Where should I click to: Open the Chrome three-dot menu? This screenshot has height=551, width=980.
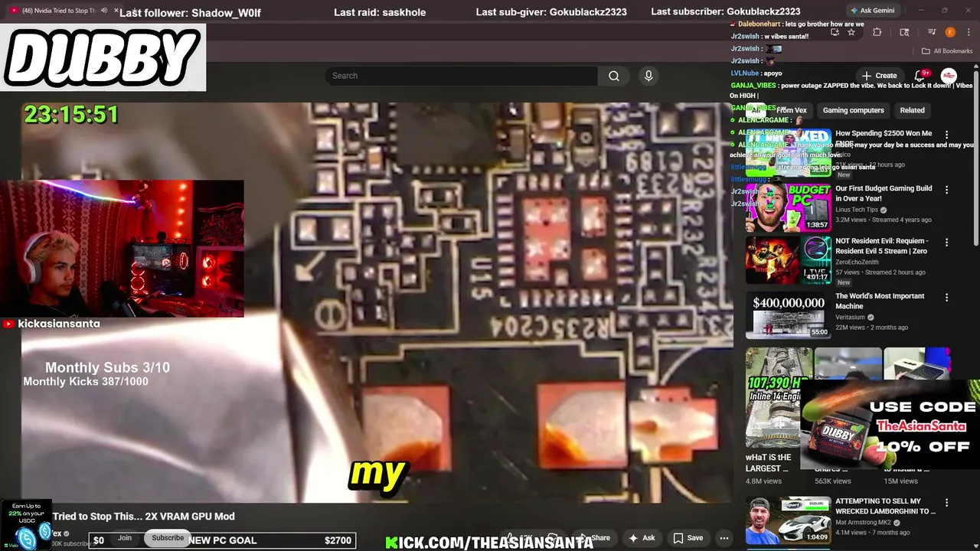pos(967,32)
